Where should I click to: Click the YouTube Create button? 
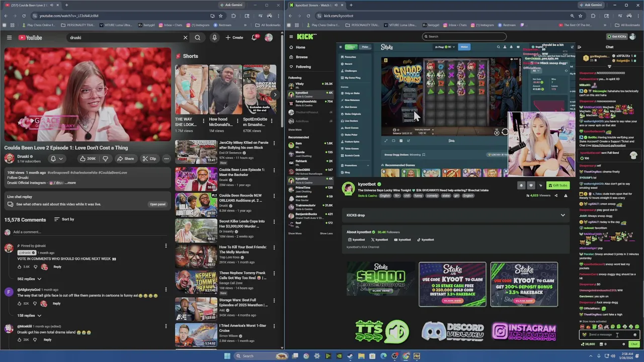[x=234, y=37]
